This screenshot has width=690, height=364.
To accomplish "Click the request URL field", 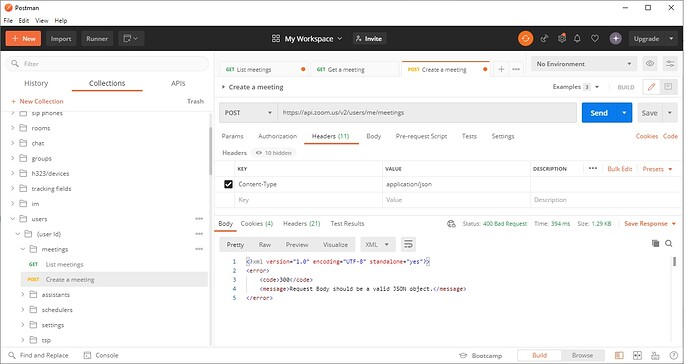I will 427,113.
